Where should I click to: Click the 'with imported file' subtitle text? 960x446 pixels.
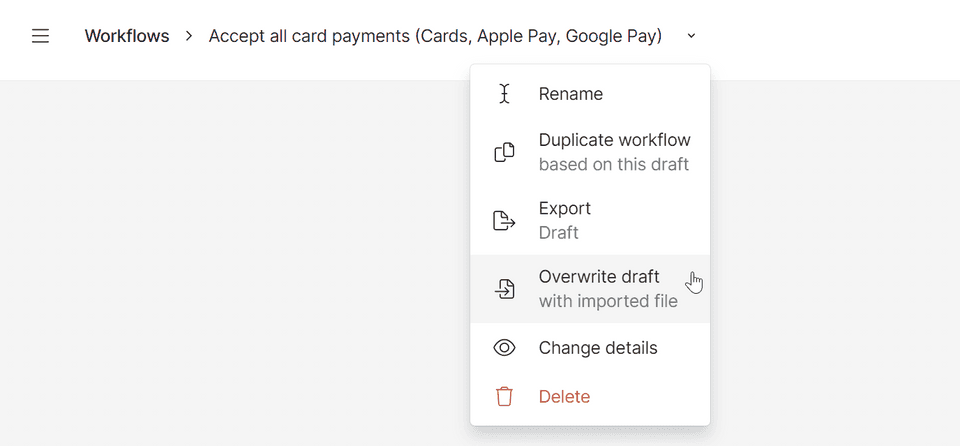click(608, 301)
